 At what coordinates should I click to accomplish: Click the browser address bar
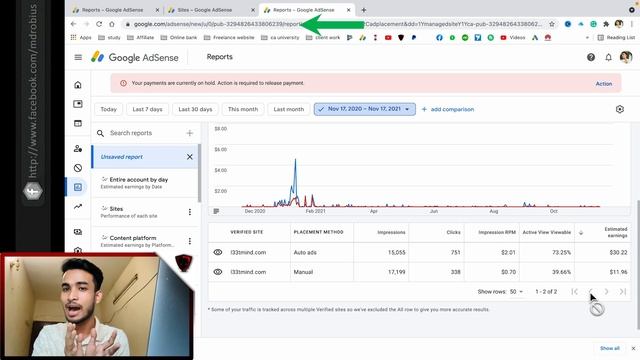point(335,24)
